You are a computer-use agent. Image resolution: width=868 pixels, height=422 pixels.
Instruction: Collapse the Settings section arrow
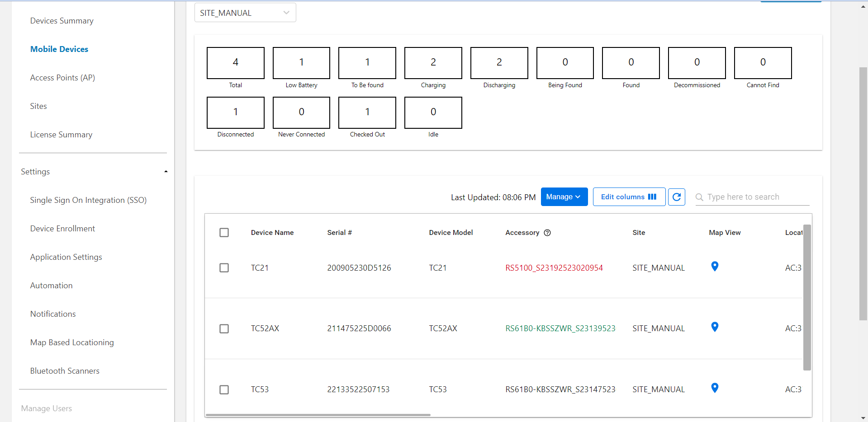pyautogui.click(x=166, y=172)
